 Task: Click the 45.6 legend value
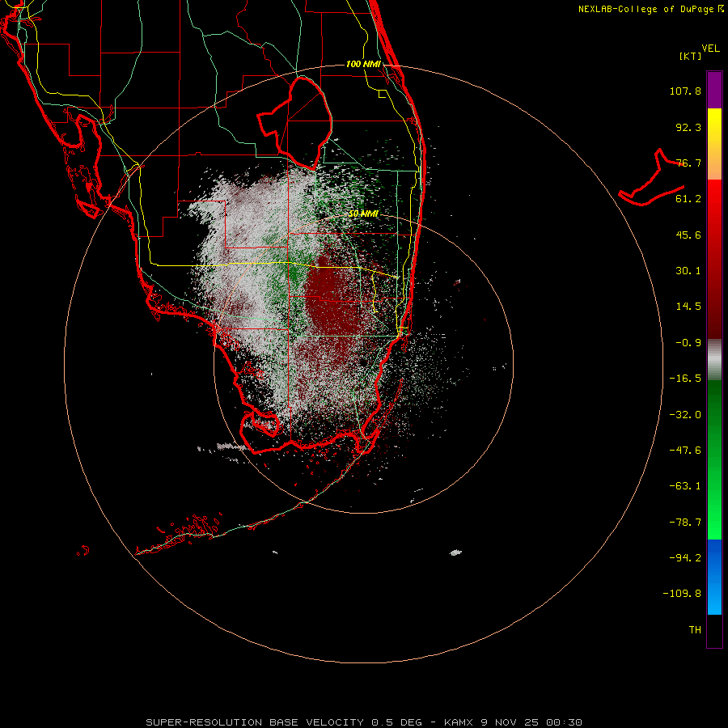[688, 235]
